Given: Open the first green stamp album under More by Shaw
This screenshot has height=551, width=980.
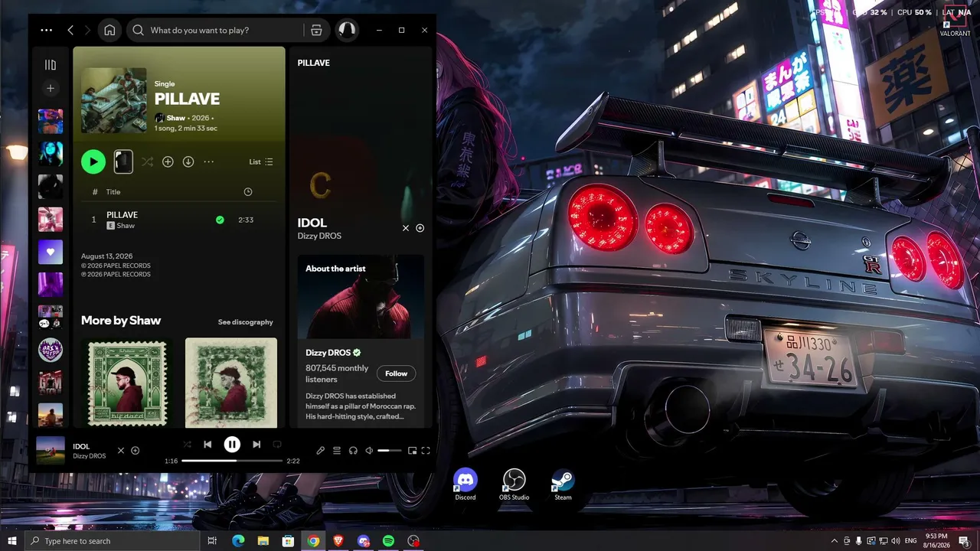Looking at the screenshot, I should [x=127, y=383].
